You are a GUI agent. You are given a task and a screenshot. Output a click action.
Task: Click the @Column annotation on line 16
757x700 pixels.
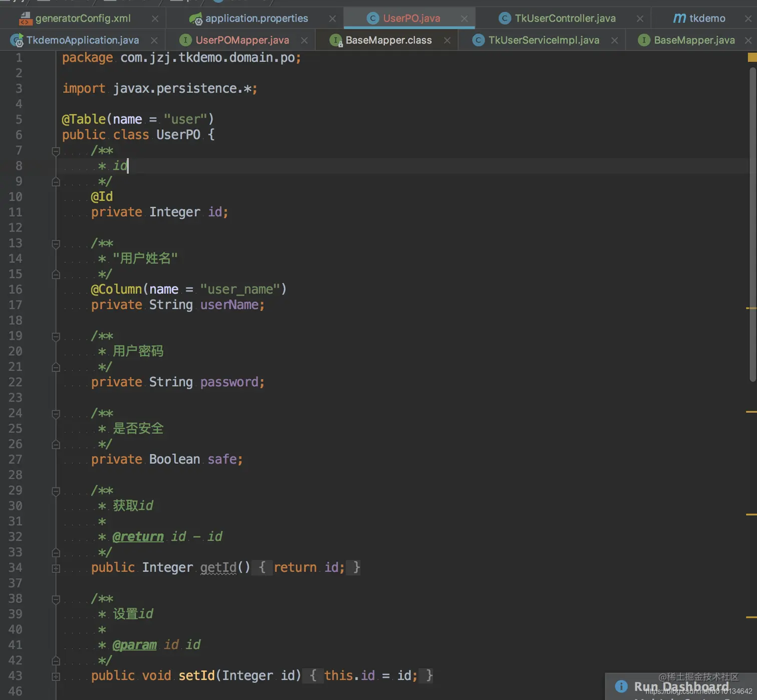pyautogui.click(x=116, y=289)
